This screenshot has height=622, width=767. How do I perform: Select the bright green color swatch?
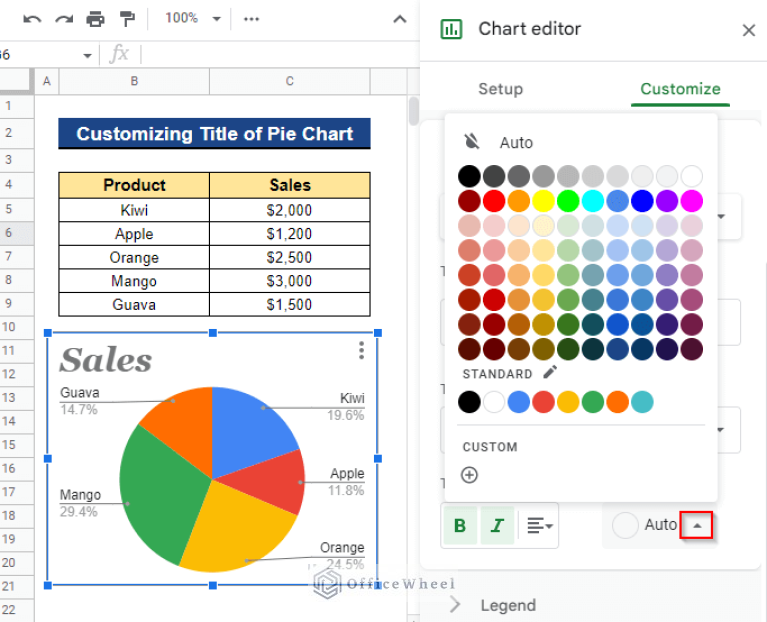tap(568, 201)
